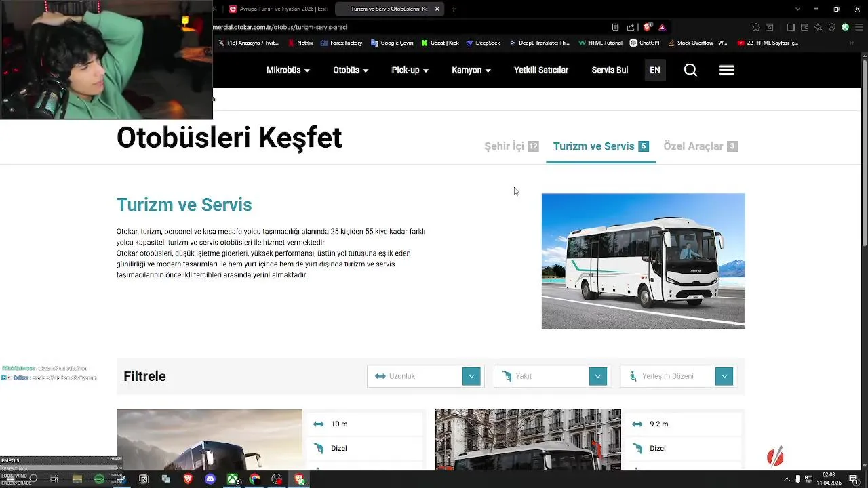Switch to the Özel Araçlar tab
This screenshot has height=488, width=868.
[701, 146]
